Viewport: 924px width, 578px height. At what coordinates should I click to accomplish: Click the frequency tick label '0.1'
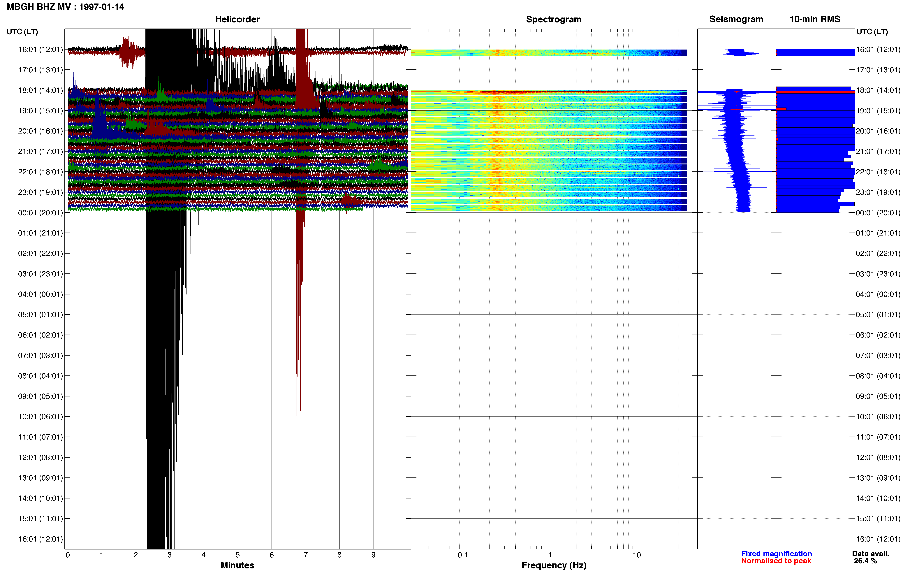click(x=463, y=555)
